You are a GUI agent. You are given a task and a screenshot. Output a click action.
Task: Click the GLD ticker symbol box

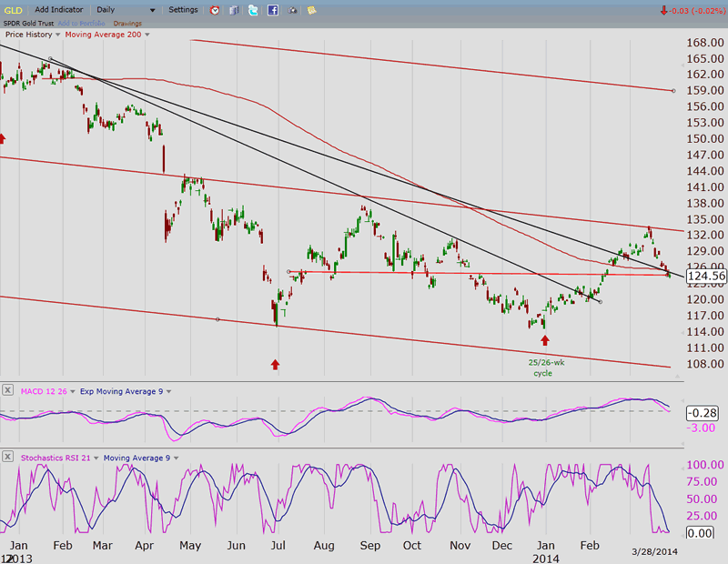point(14,9)
